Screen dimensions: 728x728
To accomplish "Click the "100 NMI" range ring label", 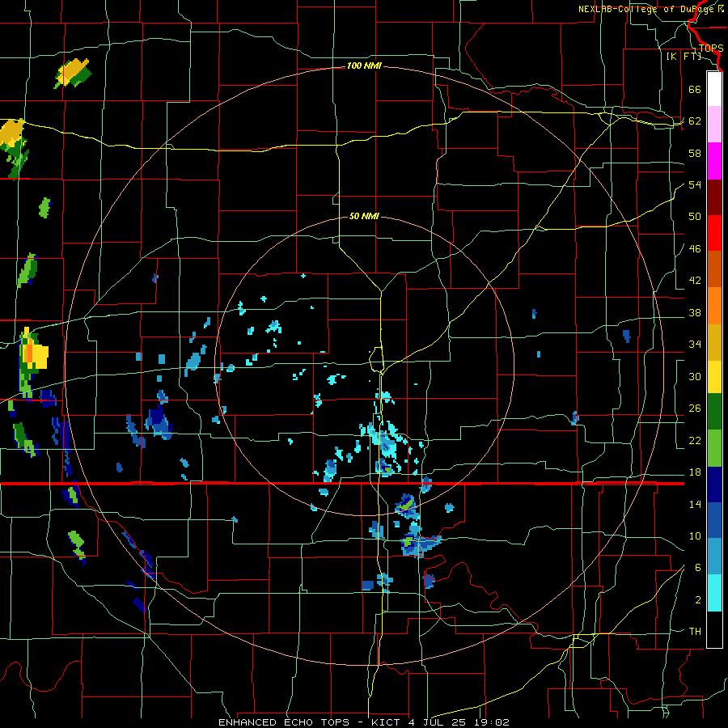I will (x=364, y=66).
